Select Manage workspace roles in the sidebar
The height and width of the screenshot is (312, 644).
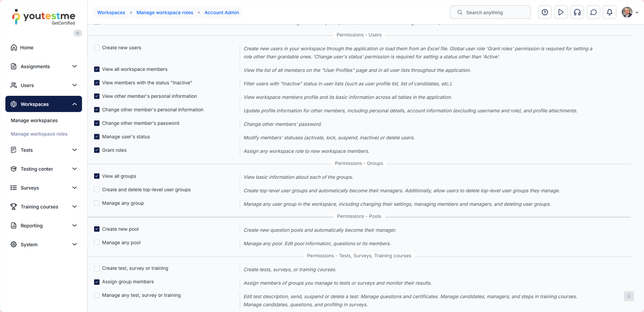click(39, 134)
